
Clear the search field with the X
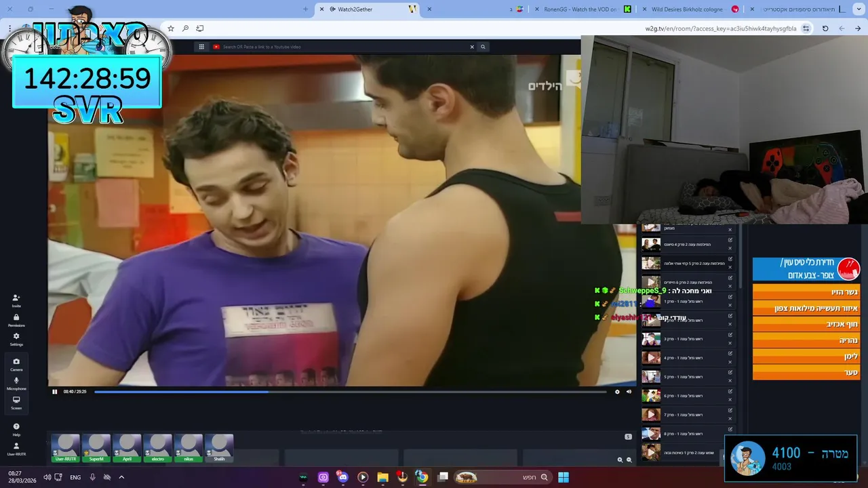tap(472, 47)
